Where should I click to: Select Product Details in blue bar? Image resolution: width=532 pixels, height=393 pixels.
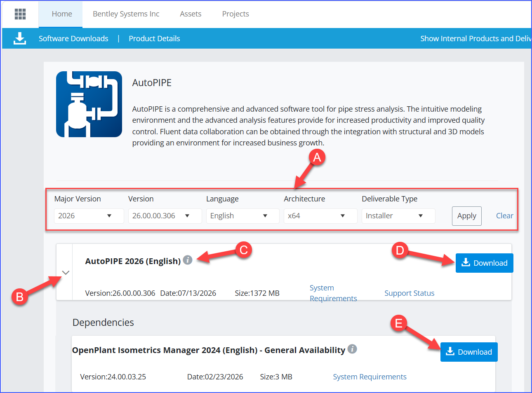coord(154,38)
